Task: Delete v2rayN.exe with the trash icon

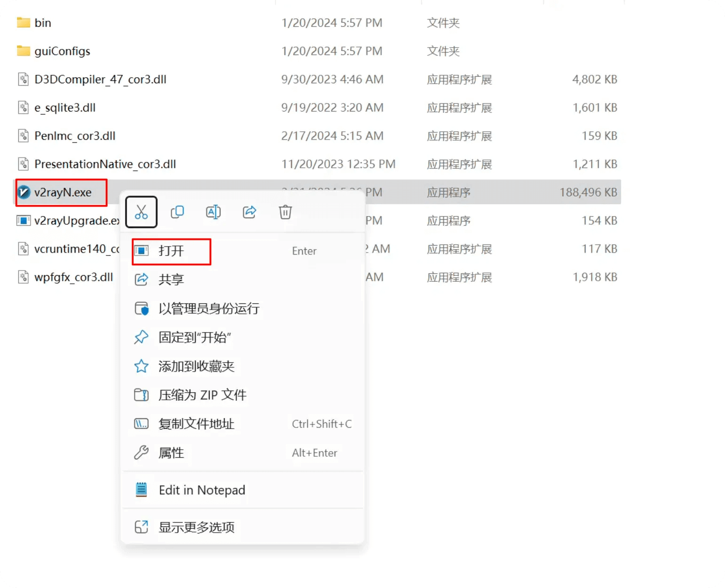Action: (x=285, y=212)
